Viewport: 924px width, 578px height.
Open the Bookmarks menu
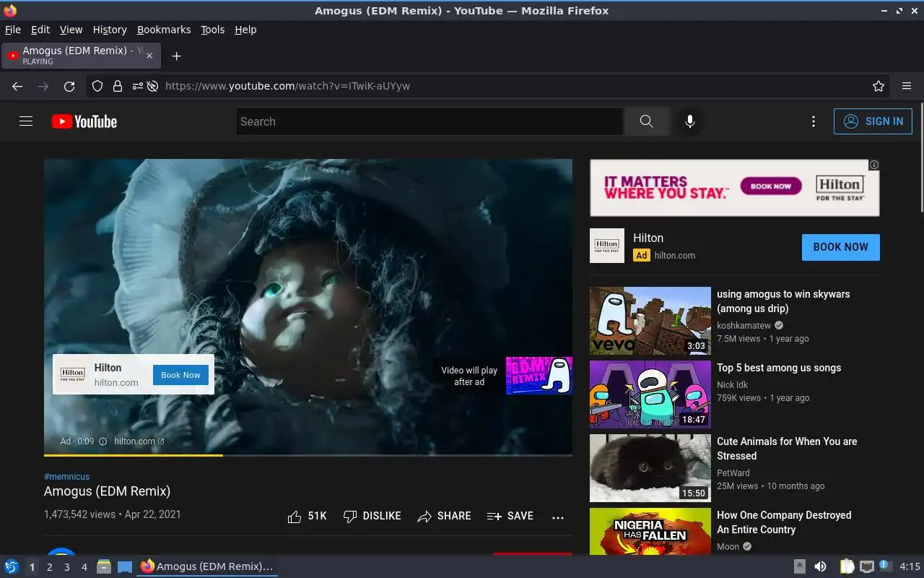[x=164, y=30]
